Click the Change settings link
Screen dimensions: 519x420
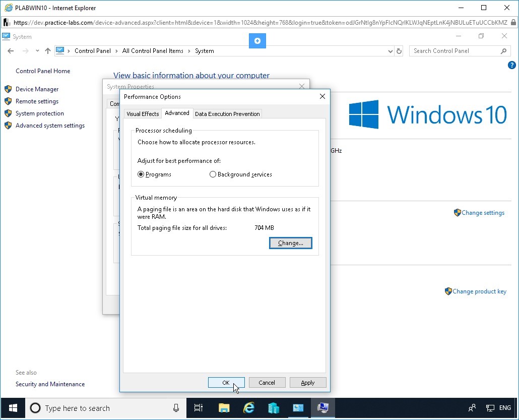[x=483, y=213]
